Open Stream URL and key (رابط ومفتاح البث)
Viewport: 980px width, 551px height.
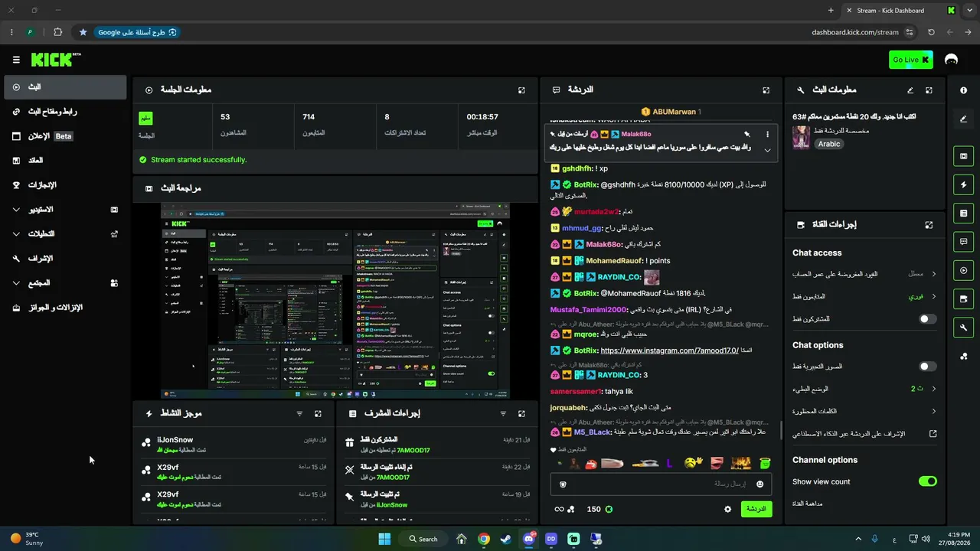[x=65, y=112]
